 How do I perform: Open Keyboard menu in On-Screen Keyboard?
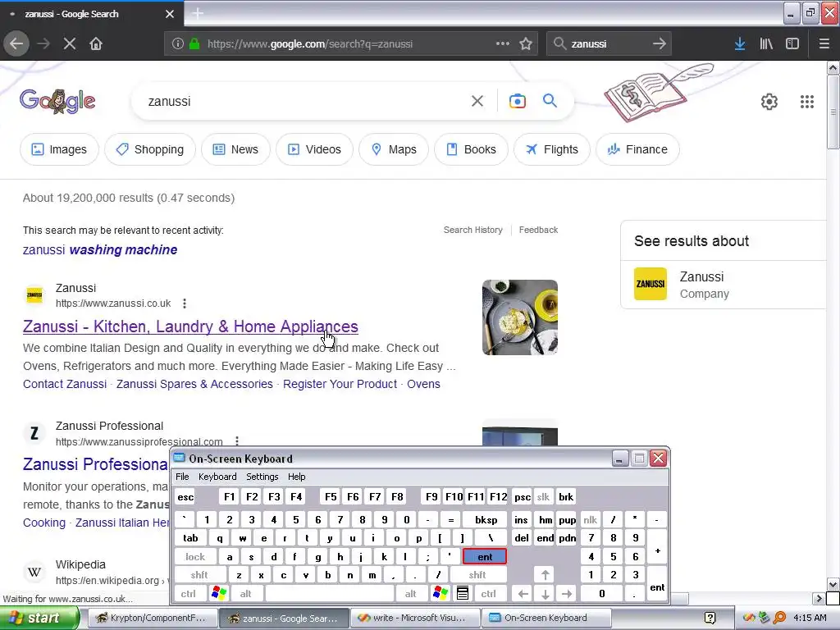[x=217, y=477]
